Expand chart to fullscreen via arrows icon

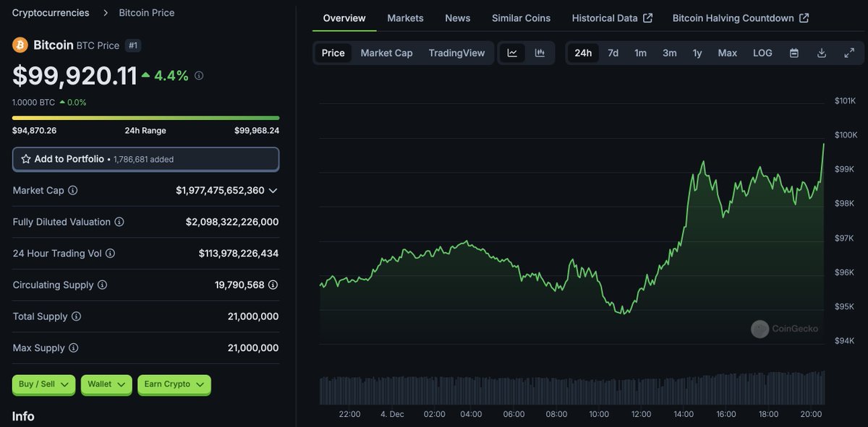849,52
